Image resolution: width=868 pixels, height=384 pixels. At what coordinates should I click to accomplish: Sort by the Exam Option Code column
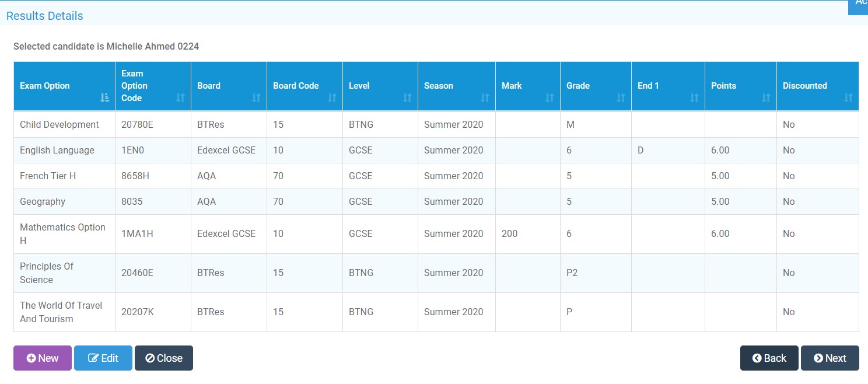tap(181, 98)
